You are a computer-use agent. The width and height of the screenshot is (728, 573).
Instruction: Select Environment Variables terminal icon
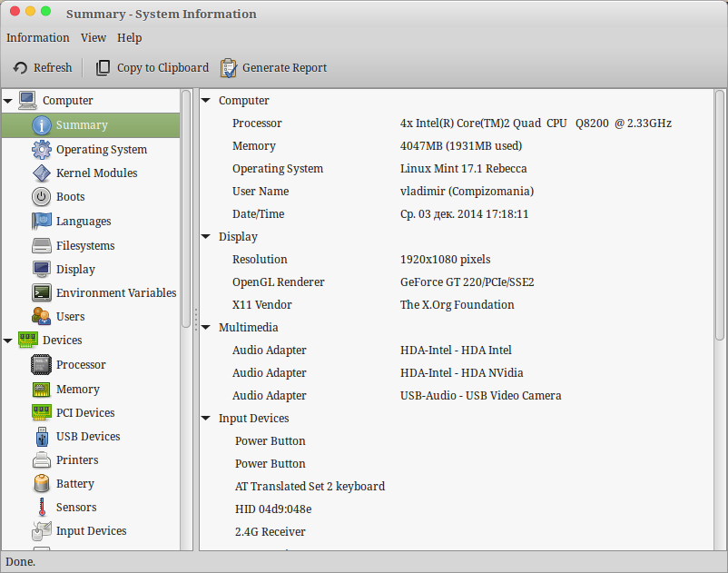click(42, 293)
